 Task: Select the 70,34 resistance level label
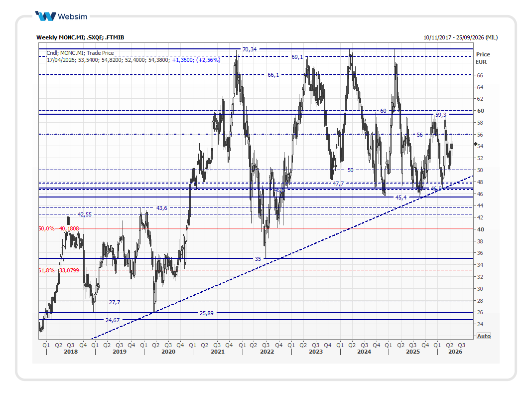249,49
